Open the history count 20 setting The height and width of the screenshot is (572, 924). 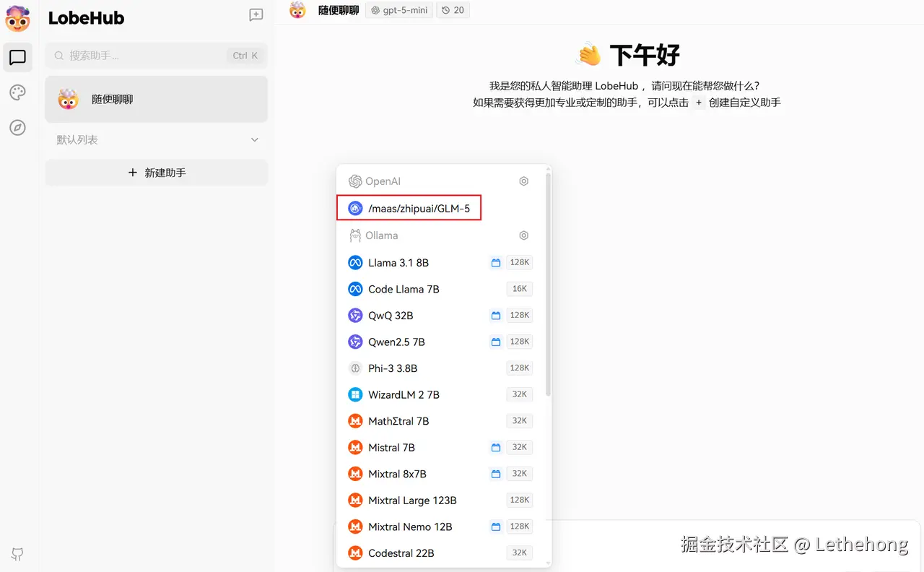click(x=453, y=10)
